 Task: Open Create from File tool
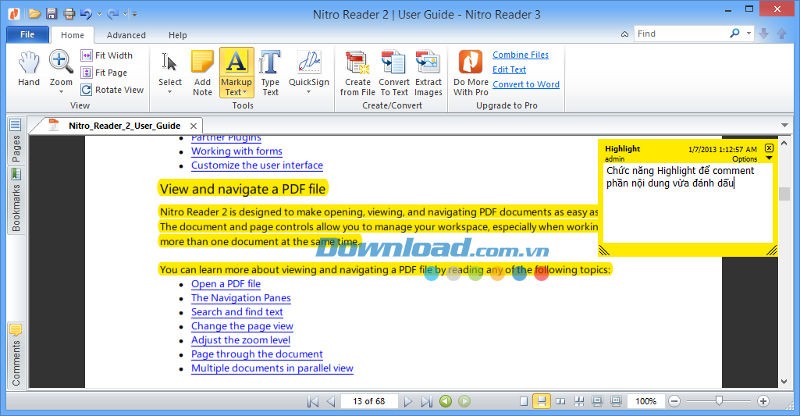[x=356, y=72]
